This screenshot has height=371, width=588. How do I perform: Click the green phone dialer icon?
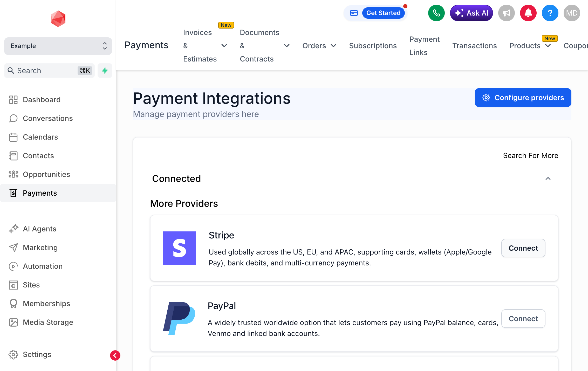pyautogui.click(x=436, y=13)
